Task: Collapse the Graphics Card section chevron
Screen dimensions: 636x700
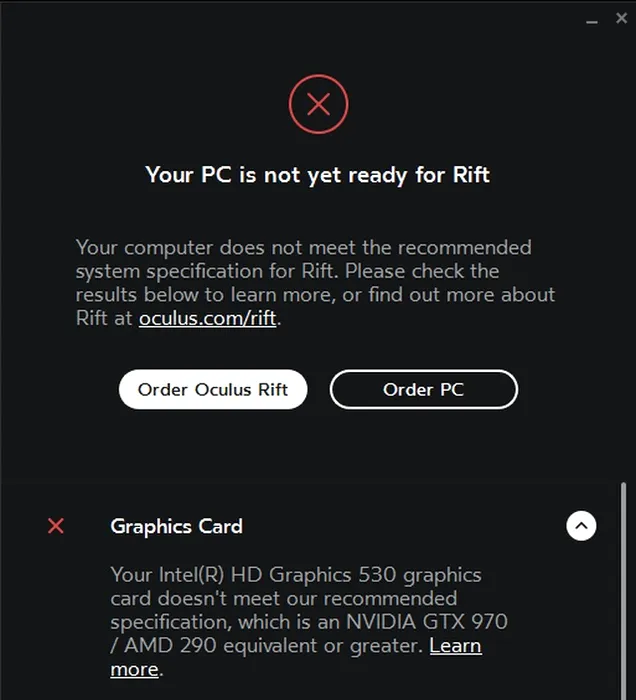Action: [x=581, y=526]
